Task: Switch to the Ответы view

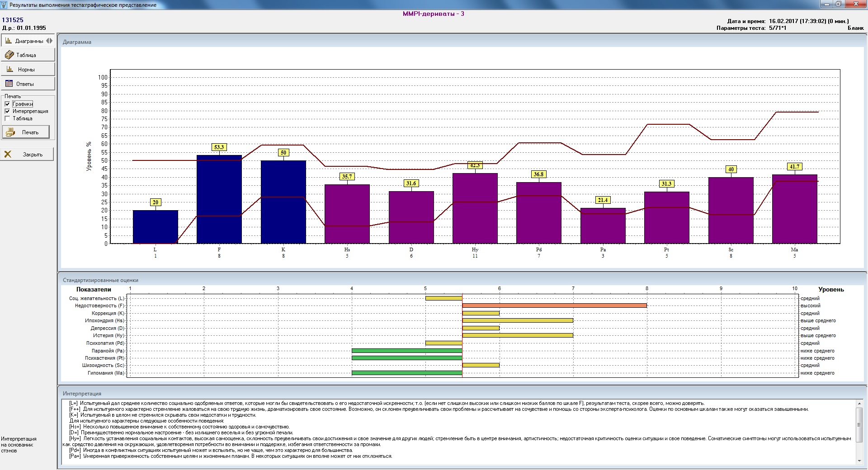Action: point(25,84)
